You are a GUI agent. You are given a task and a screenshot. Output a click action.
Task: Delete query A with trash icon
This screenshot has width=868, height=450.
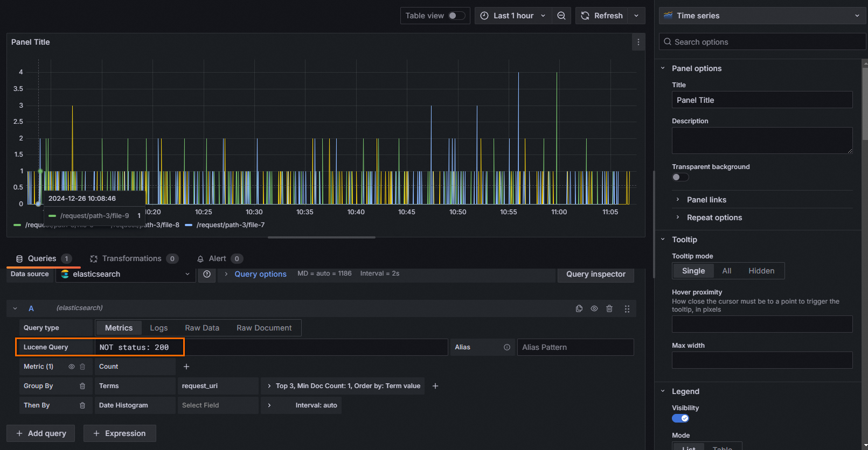(609, 308)
